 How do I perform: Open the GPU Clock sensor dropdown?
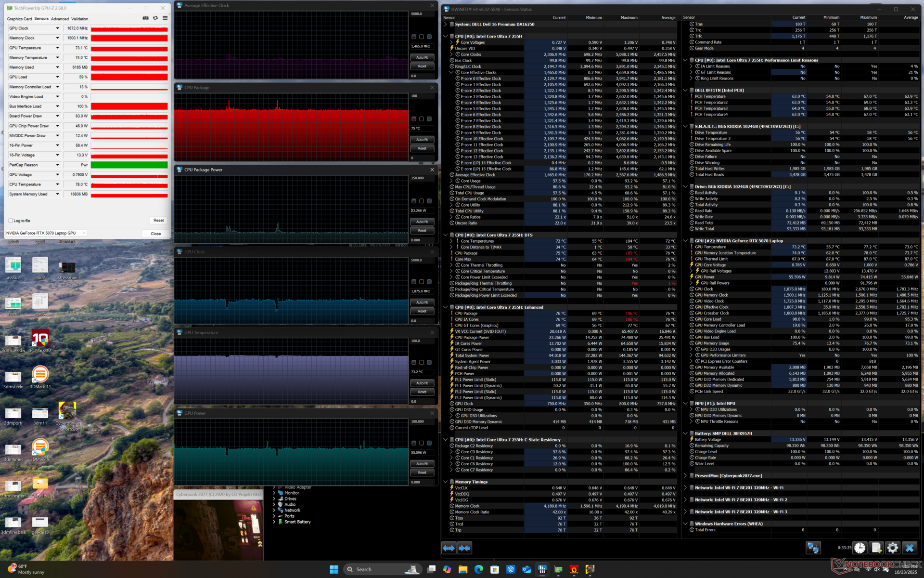coord(57,28)
